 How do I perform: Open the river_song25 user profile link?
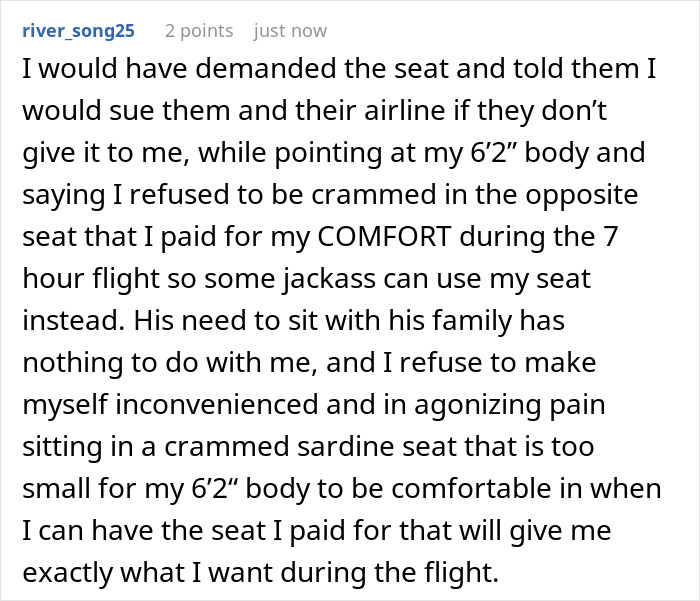[x=76, y=31]
